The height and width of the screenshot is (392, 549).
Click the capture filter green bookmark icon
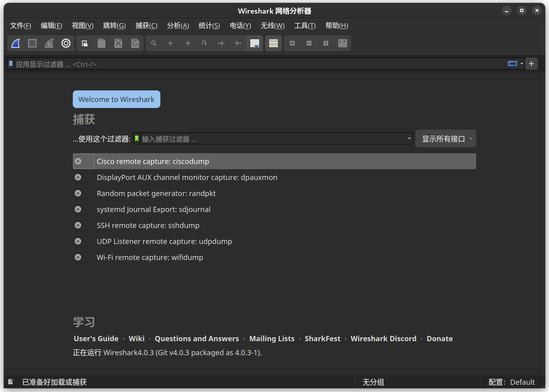click(x=137, y=138)
